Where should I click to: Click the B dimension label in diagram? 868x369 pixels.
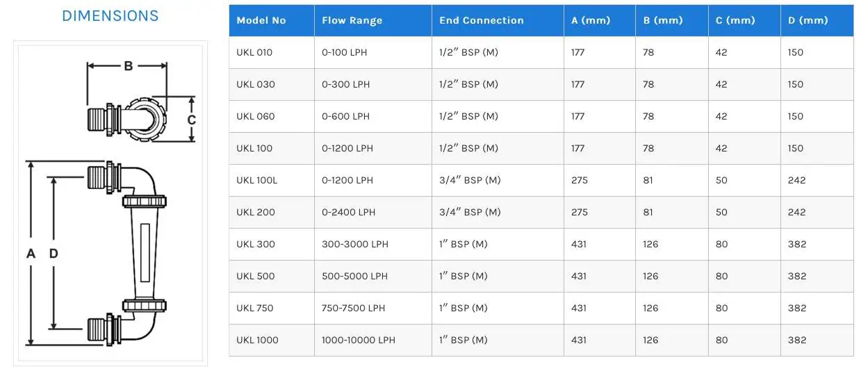coord(128,67)
